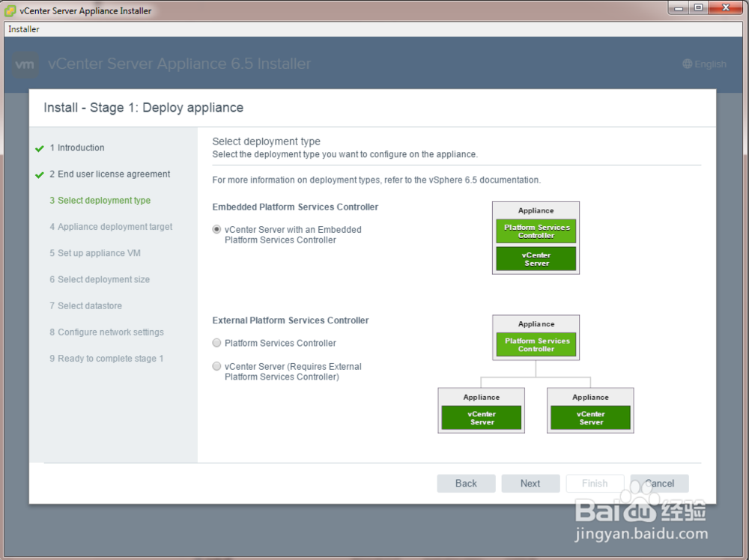The image size is (749, 560).
Task: Go to step 2 End user license agreement
Action: [x=110, y=174]
